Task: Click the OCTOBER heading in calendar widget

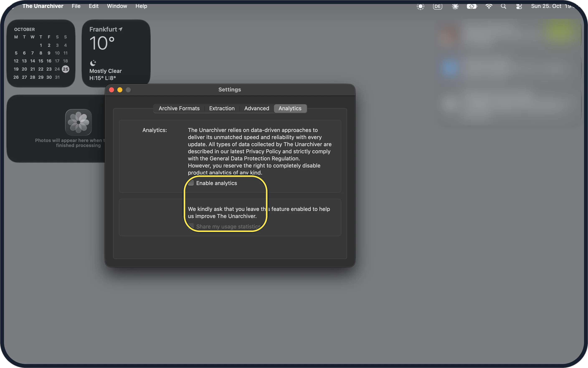Action: click(x=24, y=29)
